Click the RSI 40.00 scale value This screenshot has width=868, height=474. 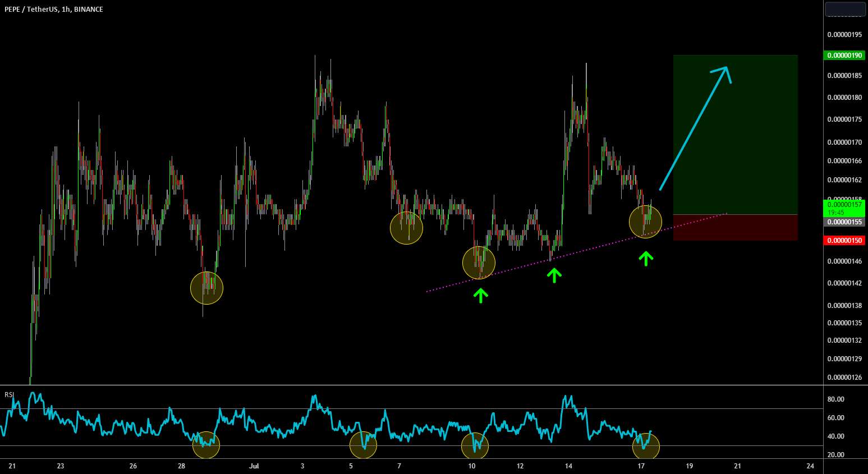(836, 436)
